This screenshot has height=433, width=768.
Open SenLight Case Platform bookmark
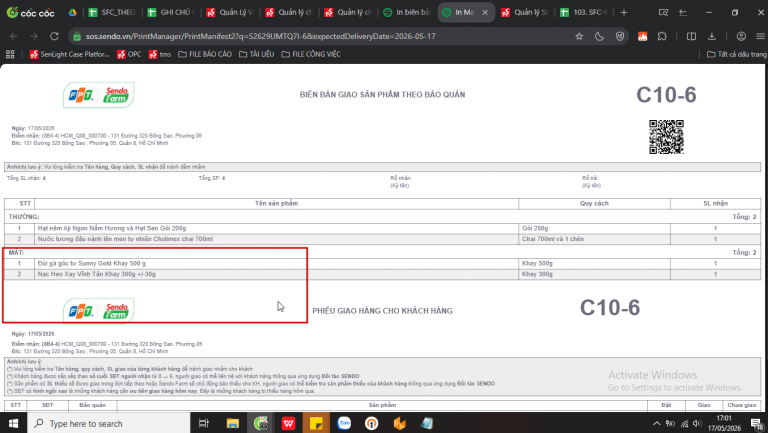69,54
